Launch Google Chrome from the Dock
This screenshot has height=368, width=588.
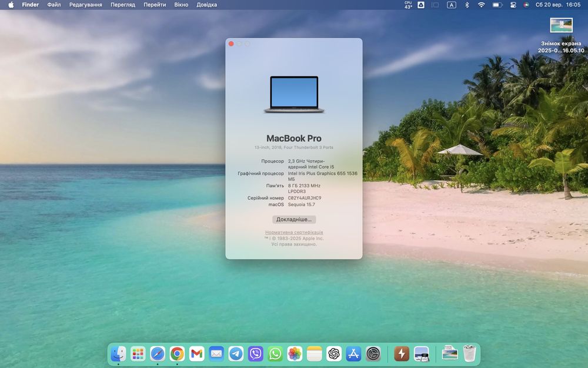177,354
